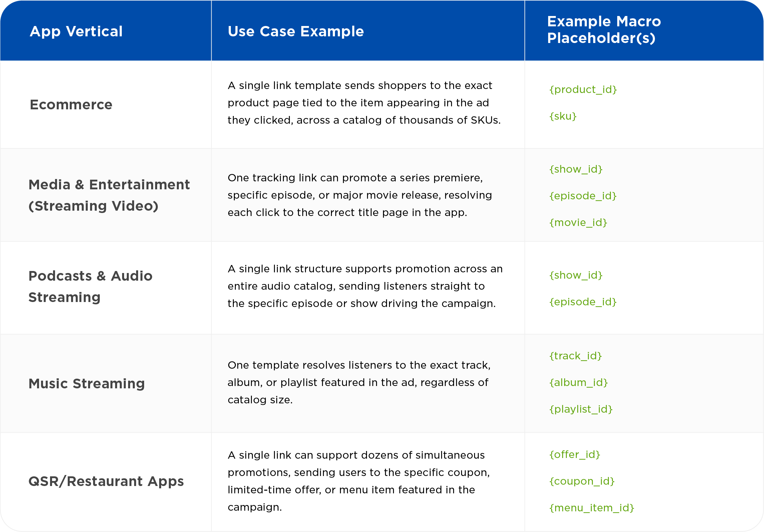Click the Example Macro Placeholder(s) header
This screenshot has width=764, height=532.
click(x=604, y=30)
